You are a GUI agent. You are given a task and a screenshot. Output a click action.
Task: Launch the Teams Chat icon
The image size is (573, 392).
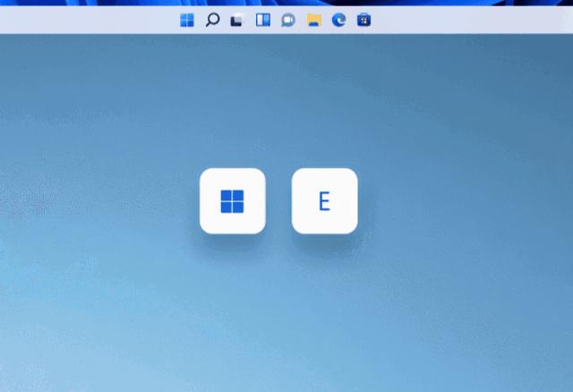point(288,20)
